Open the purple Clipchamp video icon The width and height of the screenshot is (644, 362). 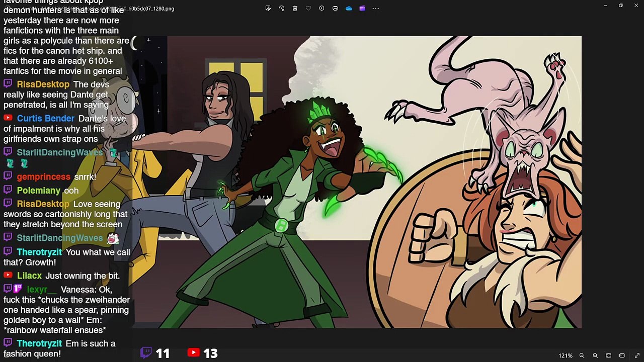(362, 8)
